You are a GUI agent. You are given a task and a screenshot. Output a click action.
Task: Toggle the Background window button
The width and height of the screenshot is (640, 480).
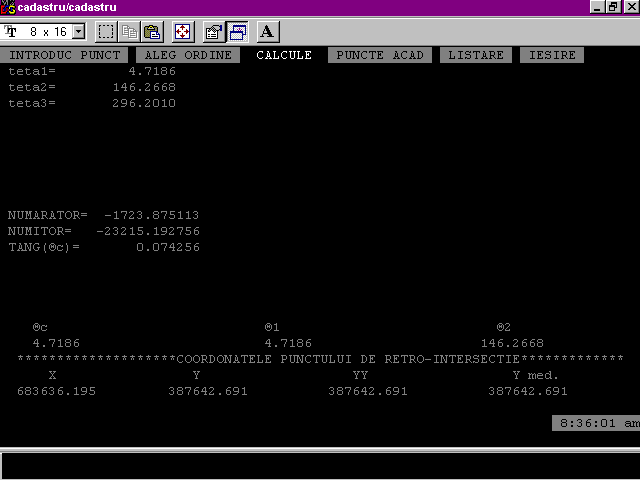237,32
